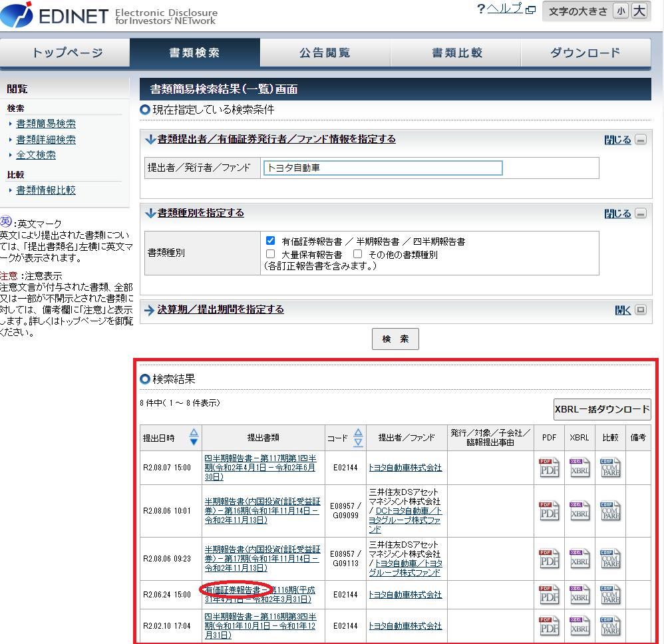Uncheck 有価証券報告書／半期報告書／四半期報告書 checkbox
Screen dimensions: 664x644
click(x=271, y=241)
